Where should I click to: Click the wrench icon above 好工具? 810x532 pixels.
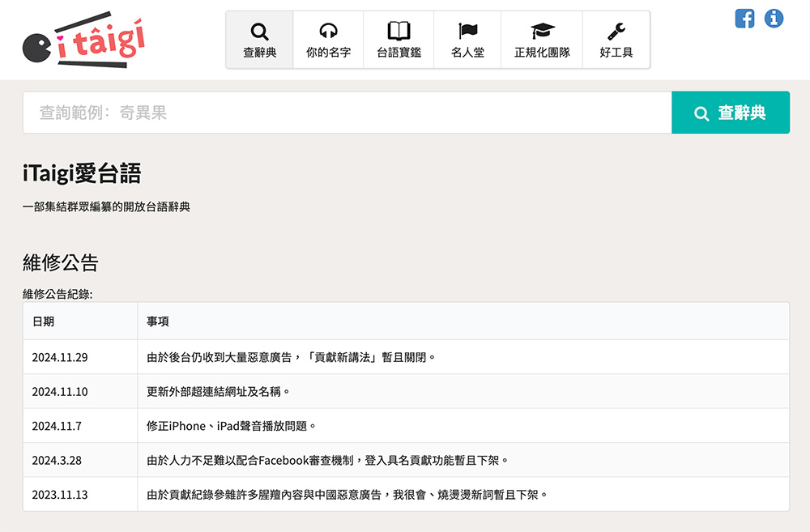coord(616,32)
